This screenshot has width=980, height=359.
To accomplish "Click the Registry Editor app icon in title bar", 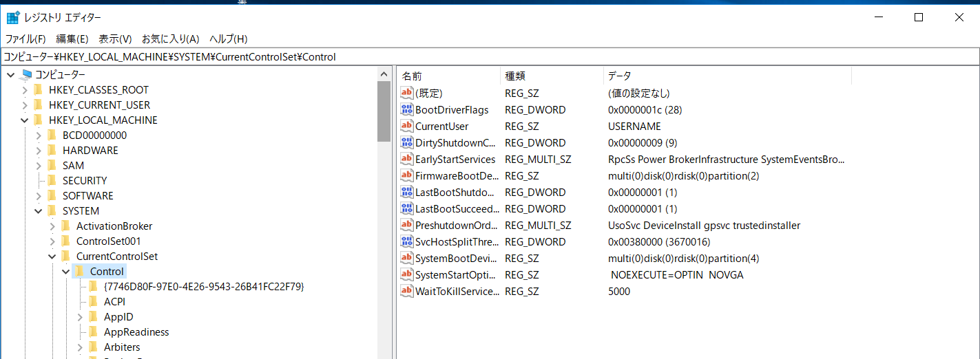I will pos(13,18).
